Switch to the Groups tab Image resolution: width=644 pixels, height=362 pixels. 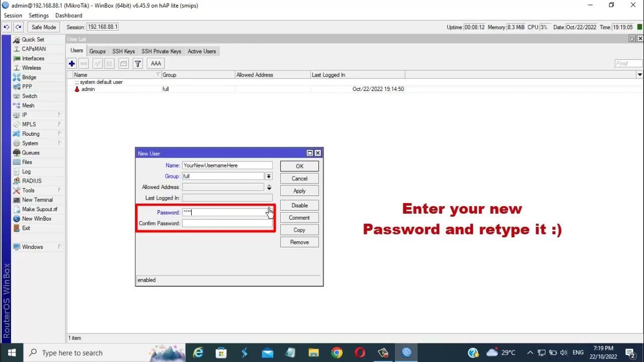tap(98, 51)
